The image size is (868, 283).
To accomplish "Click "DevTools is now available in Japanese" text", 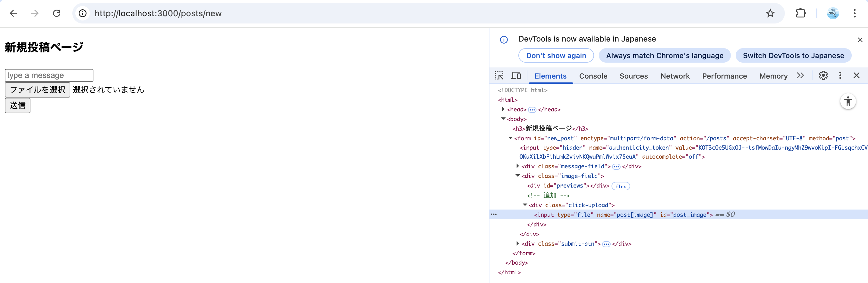I will pos(587,39).
